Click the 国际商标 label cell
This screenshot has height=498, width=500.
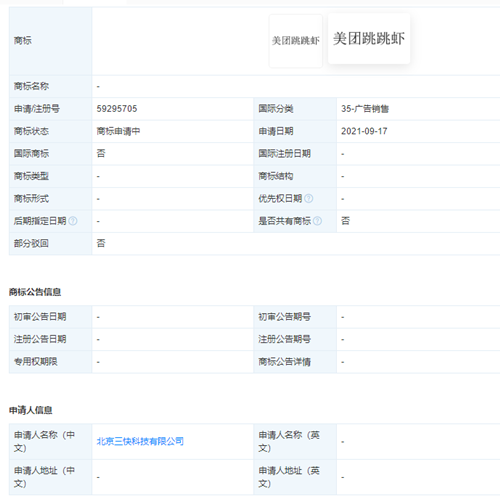51,154
